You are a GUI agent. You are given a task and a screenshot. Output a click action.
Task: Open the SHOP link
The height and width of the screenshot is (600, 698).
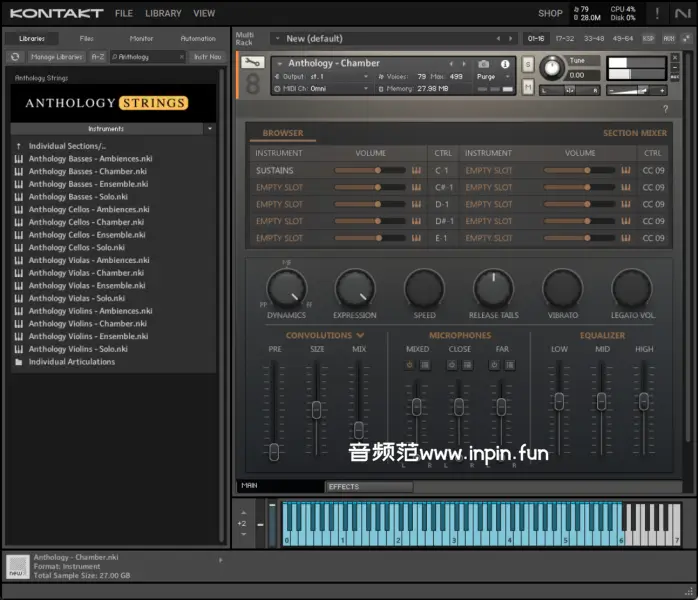click(x=550, y=14)
